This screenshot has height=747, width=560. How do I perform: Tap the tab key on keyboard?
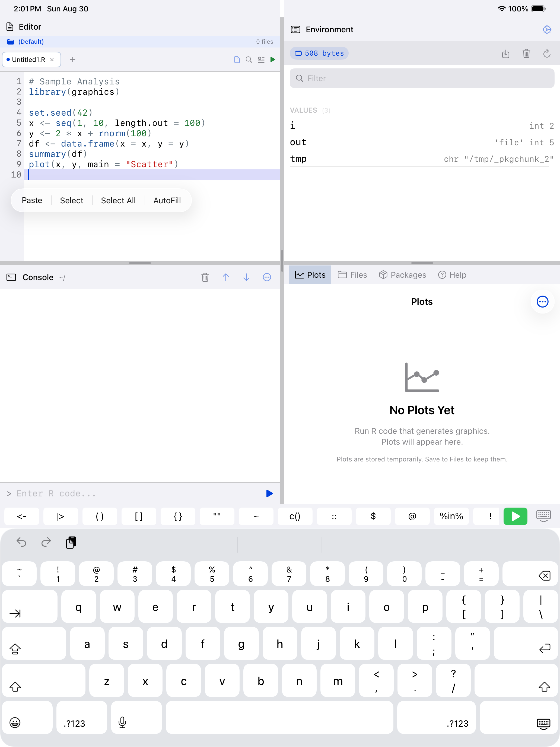pos(30,606)
